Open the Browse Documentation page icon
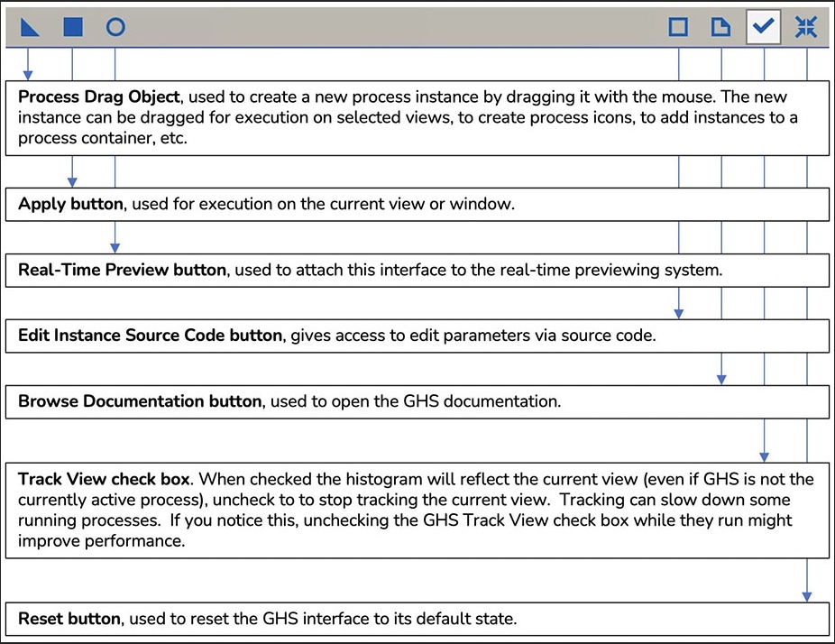The height and width of the screenshot is (644, 835). pyautogui.click(x=721, y=27)
